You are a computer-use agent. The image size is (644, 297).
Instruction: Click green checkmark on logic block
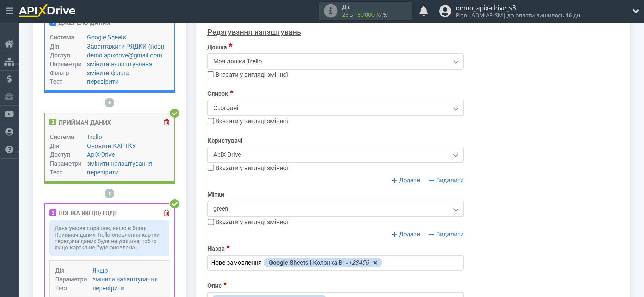point(175,204)
